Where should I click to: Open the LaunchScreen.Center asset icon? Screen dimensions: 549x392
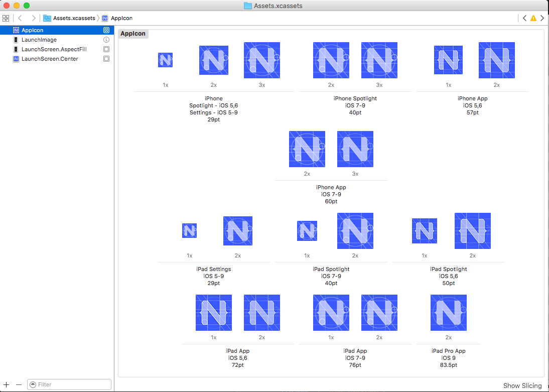coord(17,59)
